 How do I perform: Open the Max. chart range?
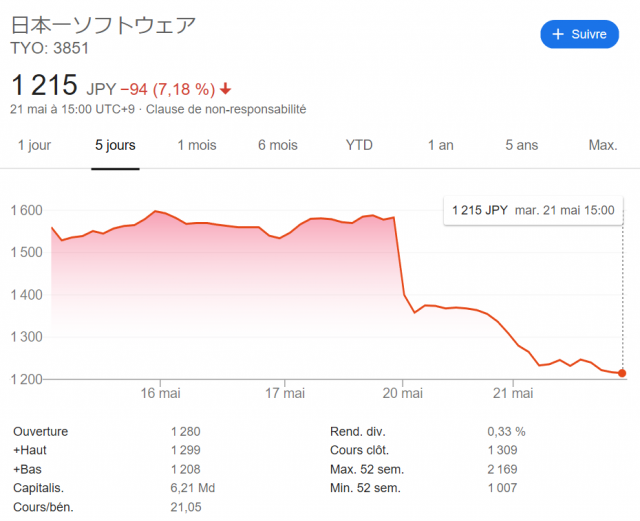pos(603,145)
